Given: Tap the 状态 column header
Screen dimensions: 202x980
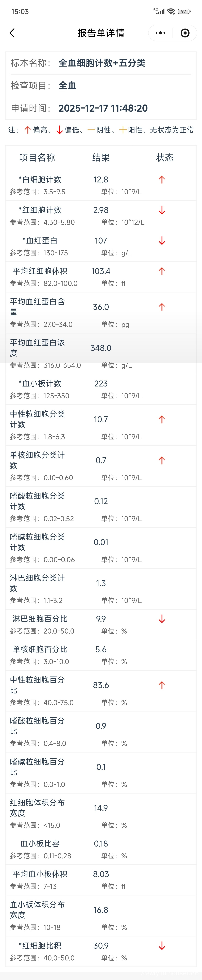Looking at the screenshot, I should tap(165, 157).
